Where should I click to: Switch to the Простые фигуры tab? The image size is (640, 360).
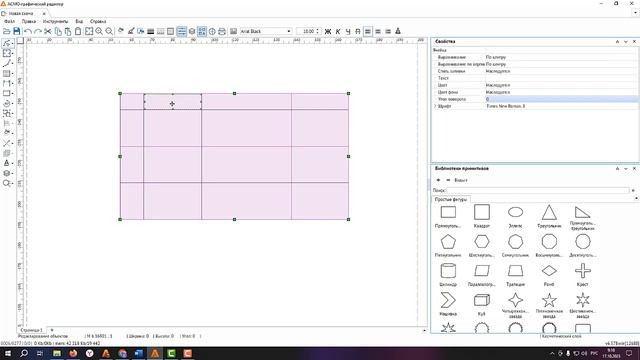point(451,200)
